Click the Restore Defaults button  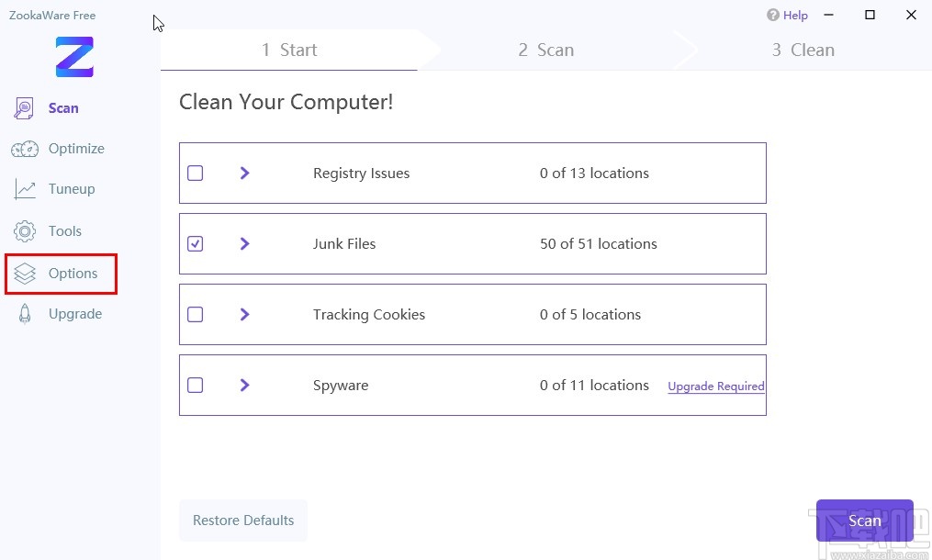pos(243,521)
